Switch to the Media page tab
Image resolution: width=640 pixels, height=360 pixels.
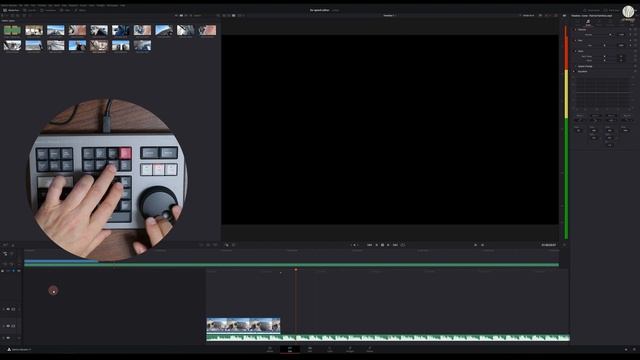click(270, 349)
